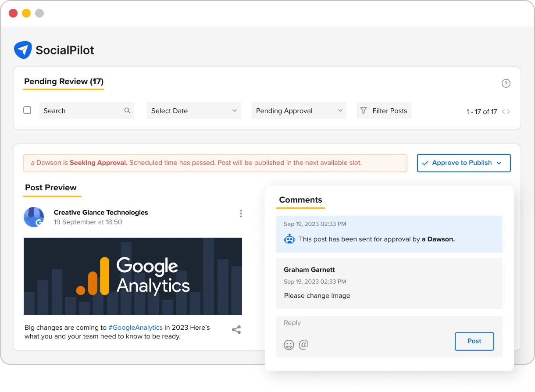Focus the Search input field

point(87,110)
